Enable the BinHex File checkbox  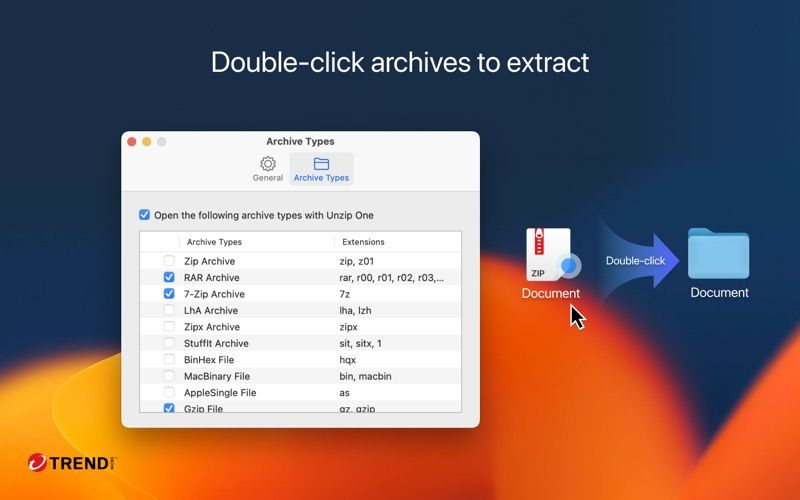169,359
